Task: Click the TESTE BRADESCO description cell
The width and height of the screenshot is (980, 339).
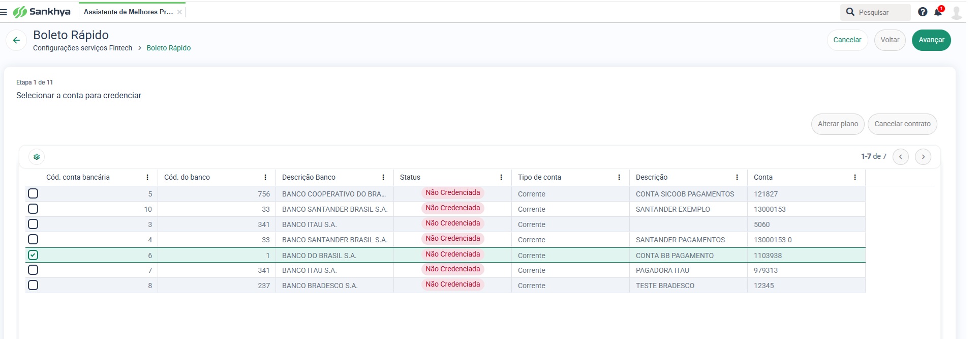Action: [x=688, y=286]
